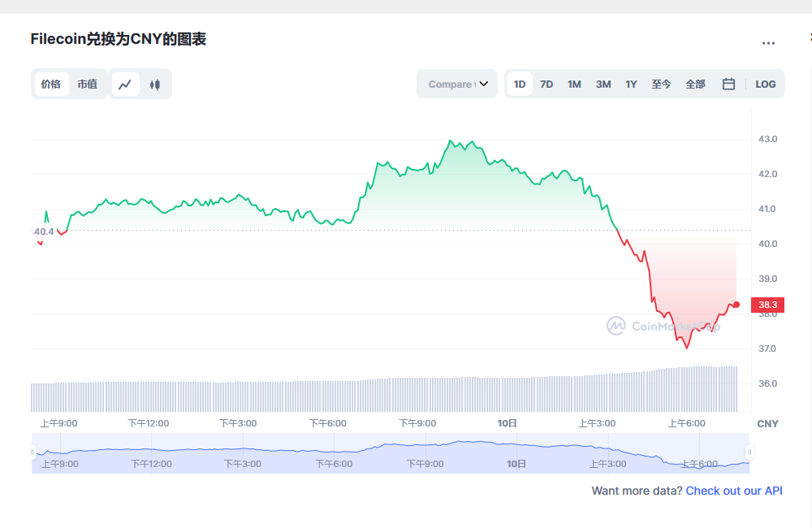Viewport: 812px width, 528px height.
Task: Switch chart to 价格 view
Action: tap(51, 84)
